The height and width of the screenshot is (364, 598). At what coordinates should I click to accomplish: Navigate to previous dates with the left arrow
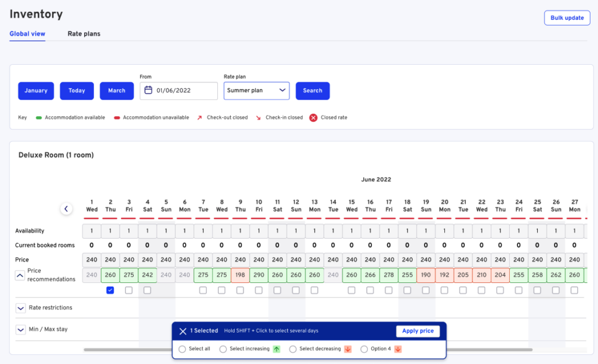tap(67, 208)
